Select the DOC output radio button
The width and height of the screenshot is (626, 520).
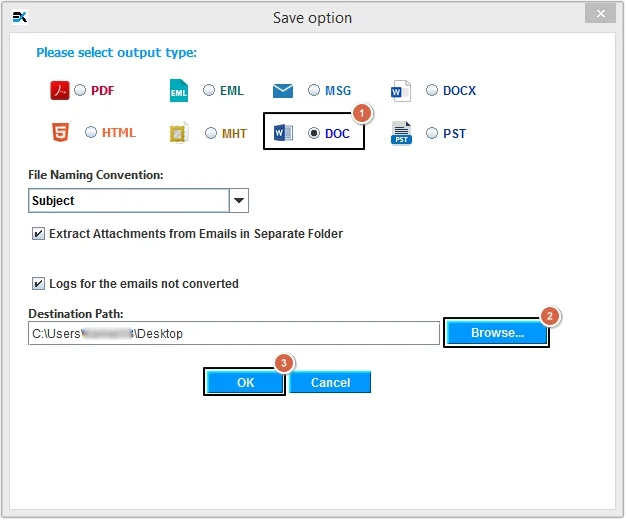click(314, 133)
